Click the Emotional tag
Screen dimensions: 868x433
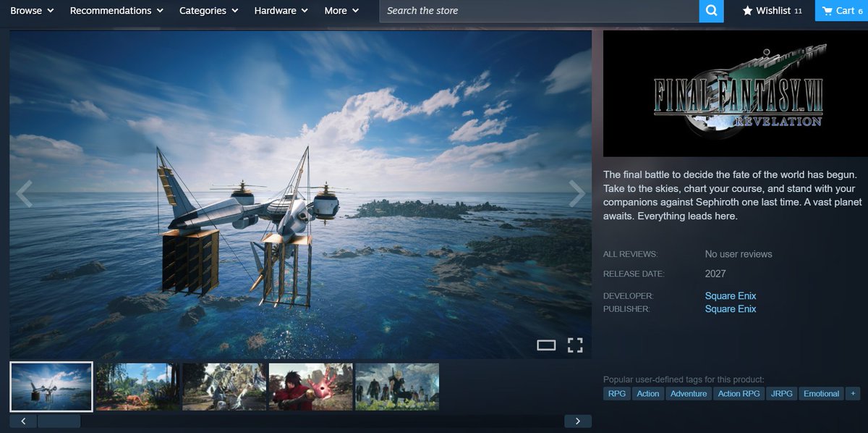point(822,394)
